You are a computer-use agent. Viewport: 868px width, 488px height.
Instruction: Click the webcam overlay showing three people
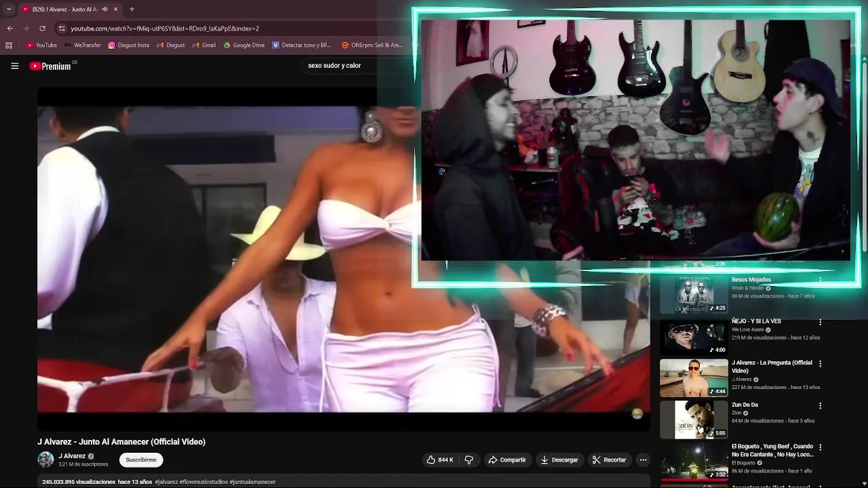tap(635, 140)
